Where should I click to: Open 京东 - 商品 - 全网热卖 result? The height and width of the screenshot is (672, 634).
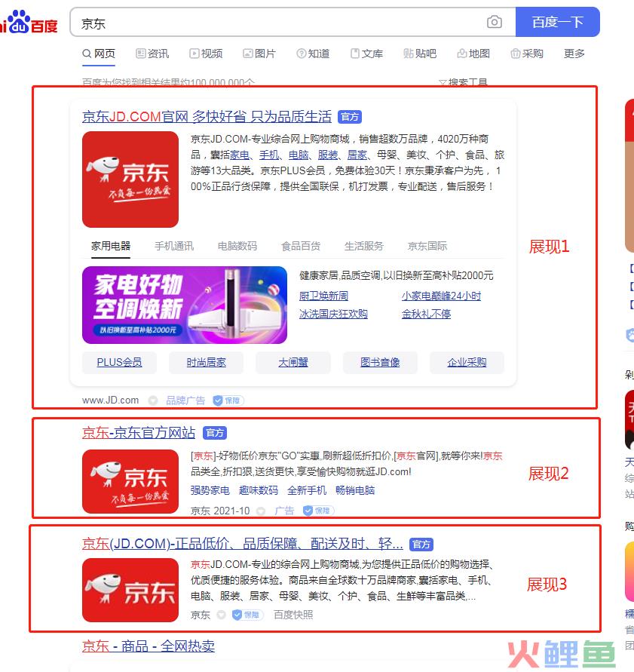(149, 646)
